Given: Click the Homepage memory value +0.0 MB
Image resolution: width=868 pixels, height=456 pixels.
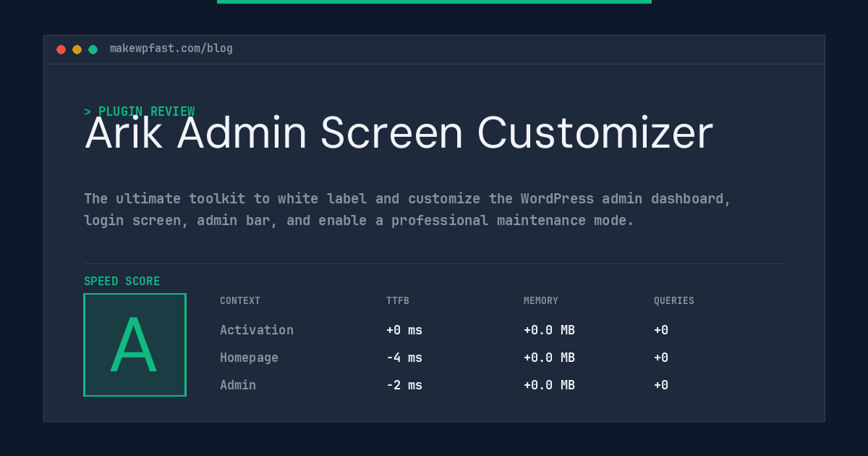Looking at the screenshot, I should tap(549, 358).
